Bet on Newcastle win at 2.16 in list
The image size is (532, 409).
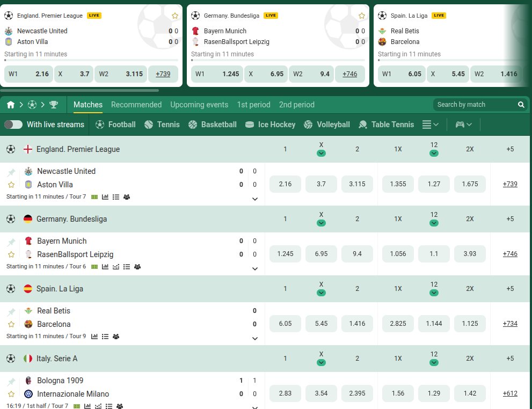coord(285,184)
